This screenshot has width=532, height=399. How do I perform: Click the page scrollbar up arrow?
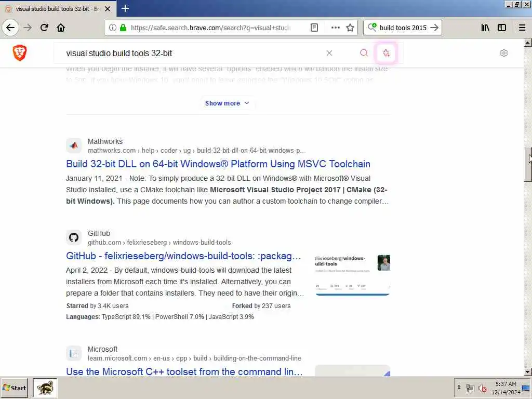(528, 43)
